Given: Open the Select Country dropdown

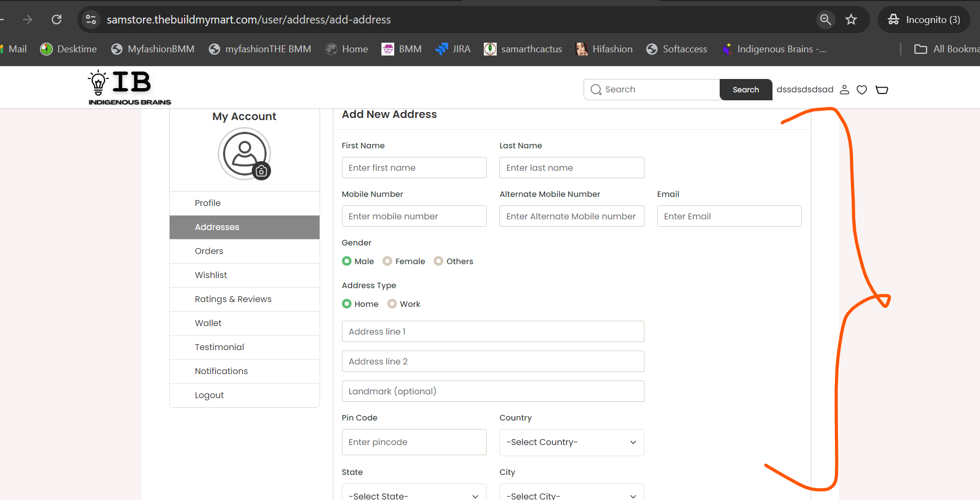Looking at the screenshot, I should [572, 442].
